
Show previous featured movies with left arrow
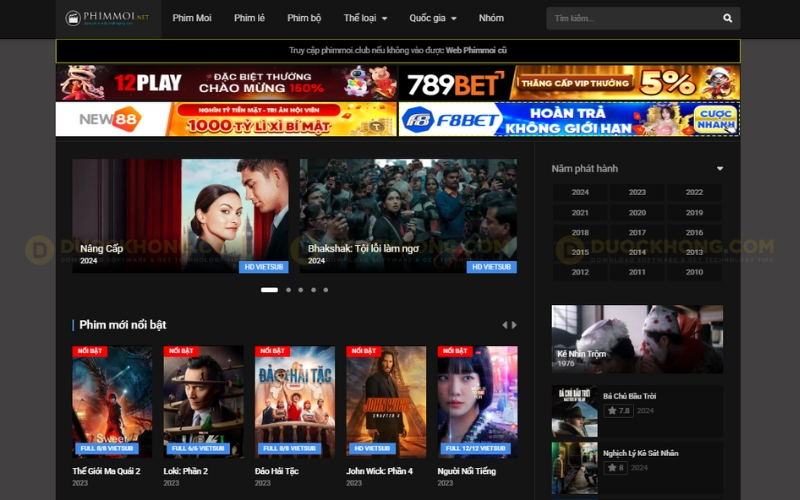click(505, 325)
